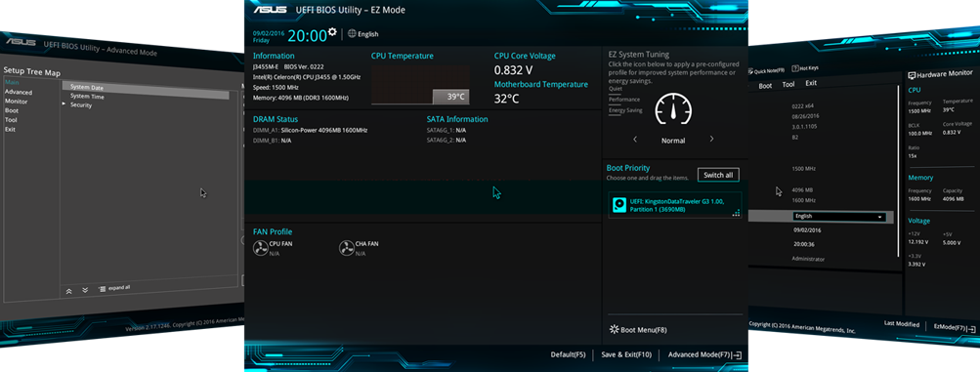The image size is (980, 372).
Task: Select Main in Setup Tree Map
Action: click(x=12, y=82)
